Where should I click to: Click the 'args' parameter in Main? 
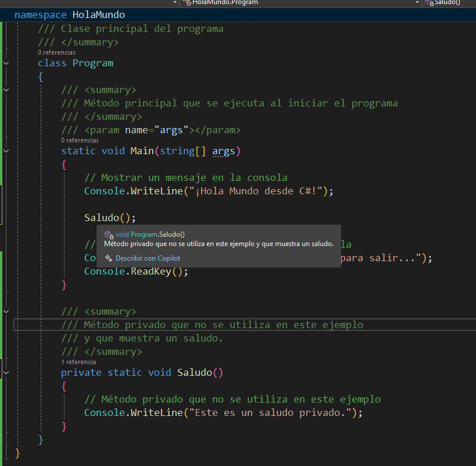tap(223, 151)
